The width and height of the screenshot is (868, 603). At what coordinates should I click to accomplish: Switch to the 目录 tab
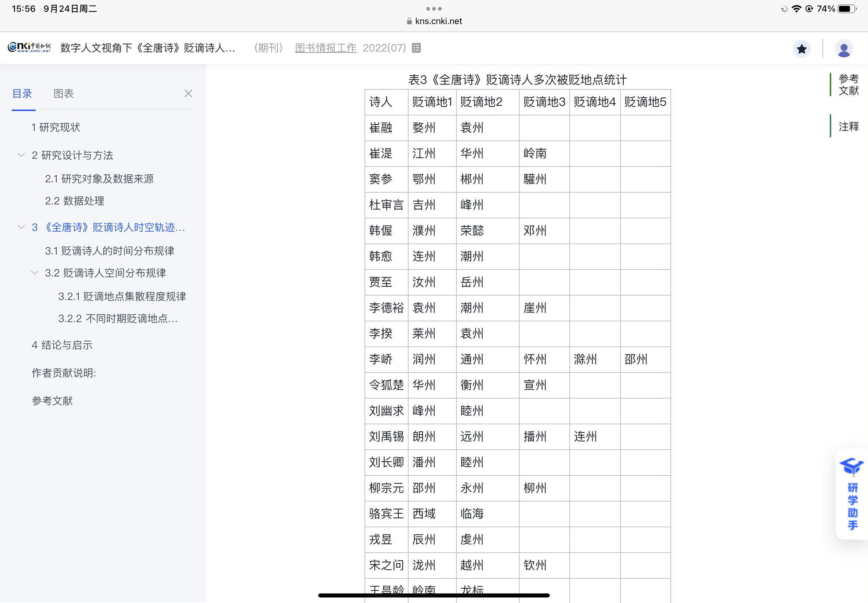[x=22, y=93]
